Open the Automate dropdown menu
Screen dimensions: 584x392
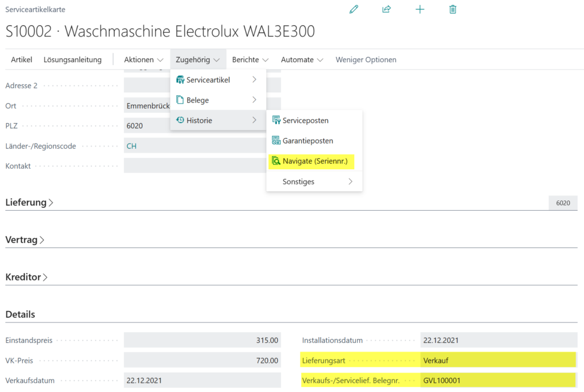[302, 59]
